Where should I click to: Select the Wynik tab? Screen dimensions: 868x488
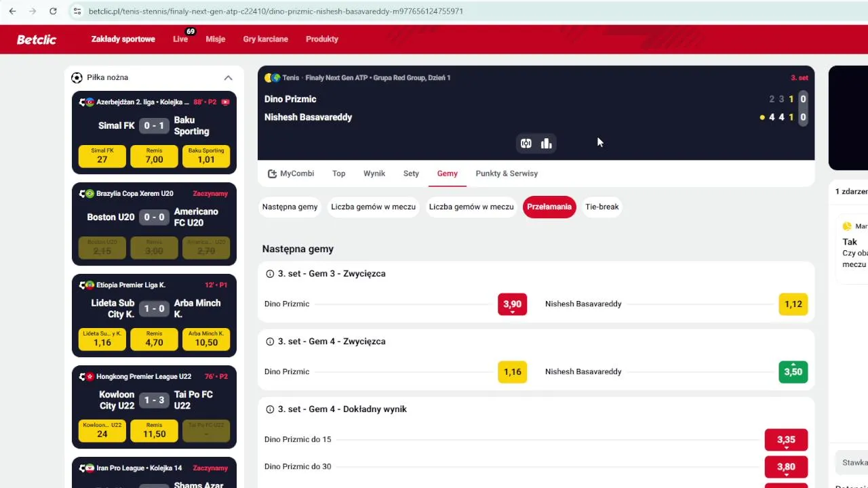tap(374, 174)
